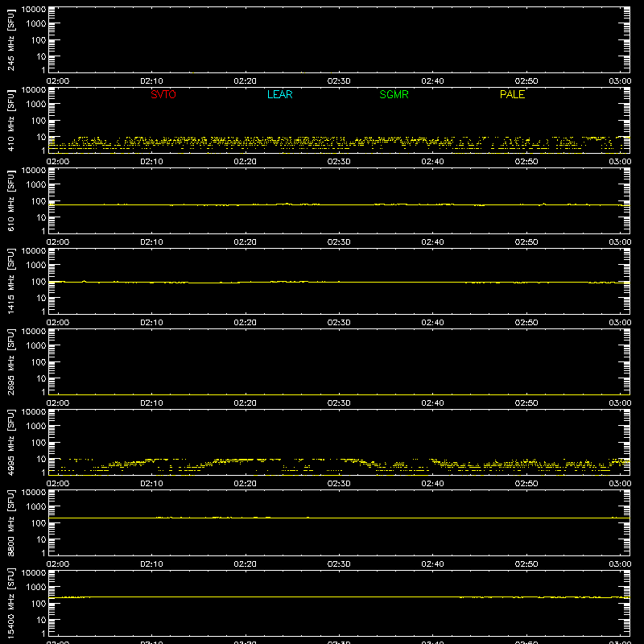644x644 pixels.
Task: Select the 245 MHz [SFU] axis title
Action: pos(10,39)
